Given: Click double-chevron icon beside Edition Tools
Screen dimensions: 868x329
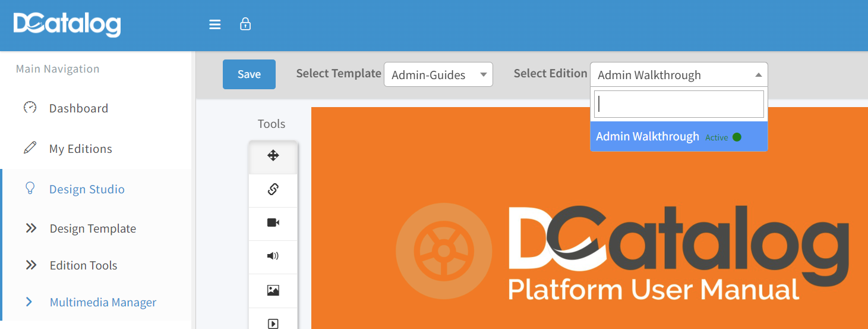Looking at the screenshot, I should pos(31,265).
